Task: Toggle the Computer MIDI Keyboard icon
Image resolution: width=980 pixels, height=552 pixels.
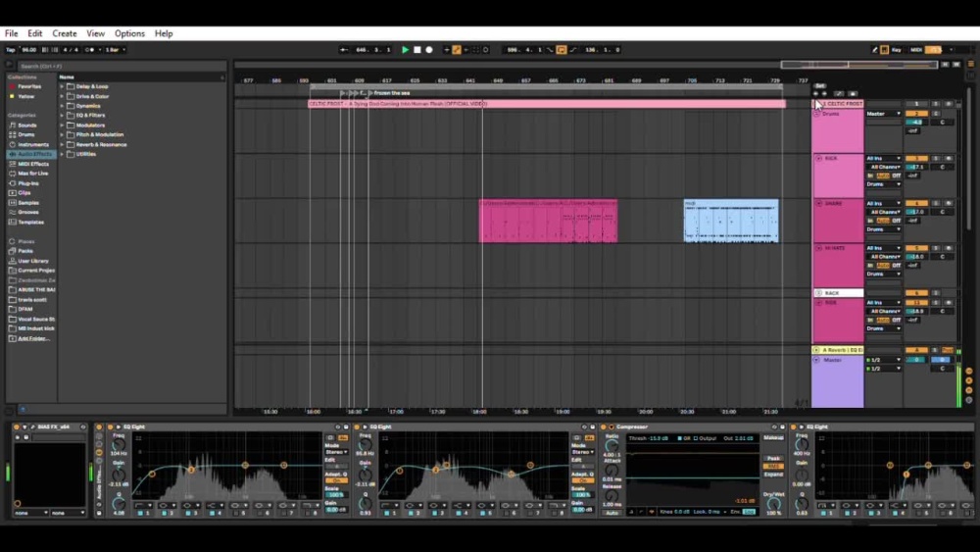Action: [x=884, y=50]
